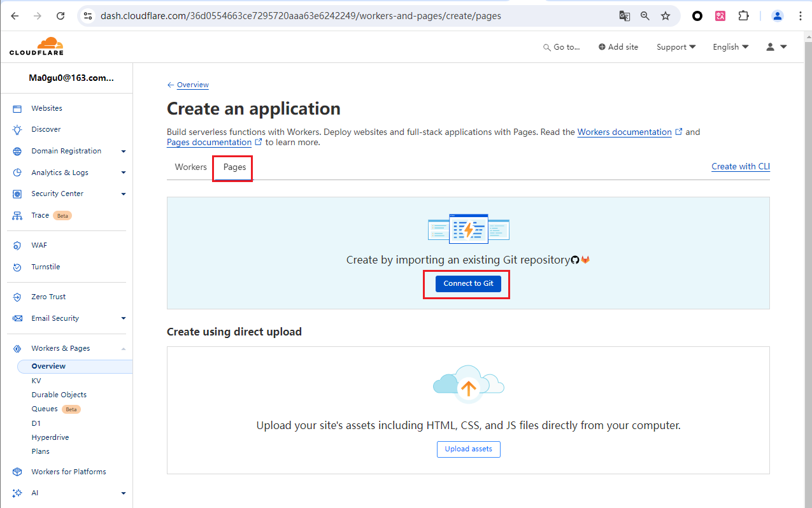This screenshot has width=812, height=508.
Task: Open D1 in the sidebar
Action: point(36,423)
